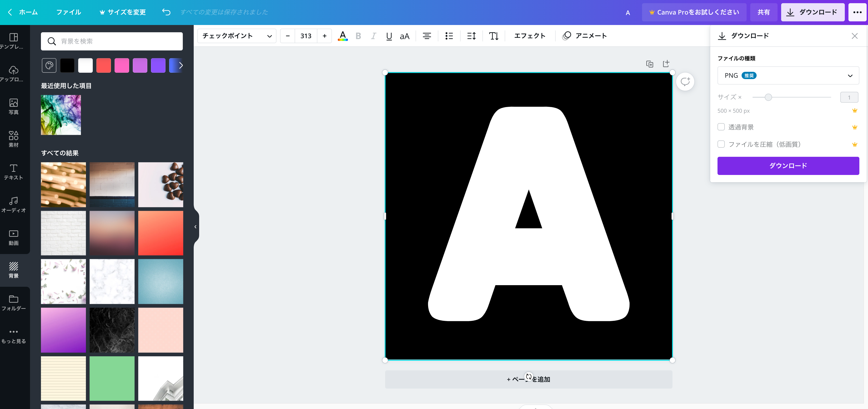Open the 素材 elements tab

[13, 139]
